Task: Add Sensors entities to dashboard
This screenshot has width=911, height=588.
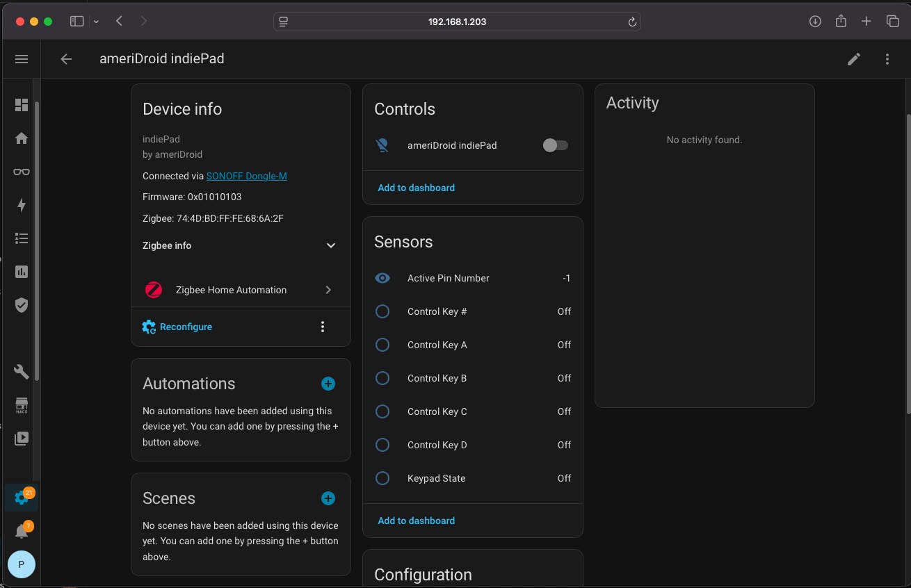Action: [417, 521]
